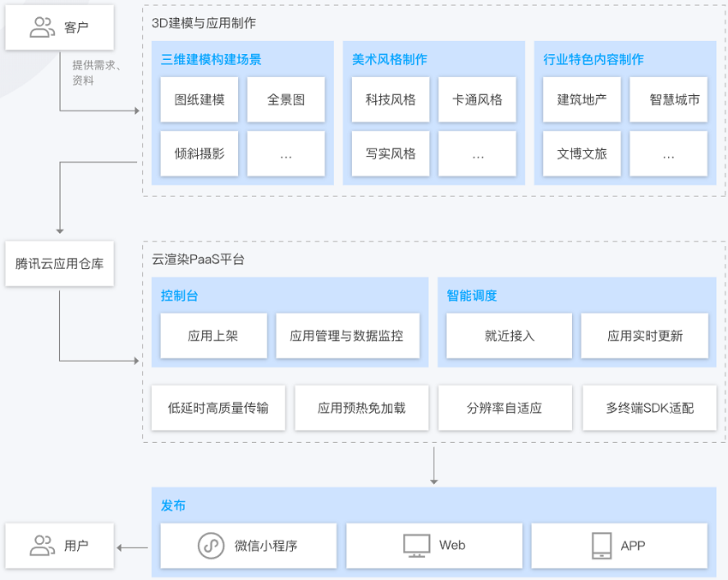Screen dimensions: 728x580
Task: Click the 行业特色内容制作 heading
Action: coord(594,59)
